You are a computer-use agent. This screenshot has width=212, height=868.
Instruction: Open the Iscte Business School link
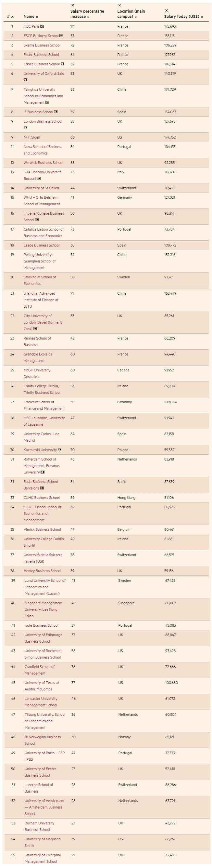tap(41, 625)
